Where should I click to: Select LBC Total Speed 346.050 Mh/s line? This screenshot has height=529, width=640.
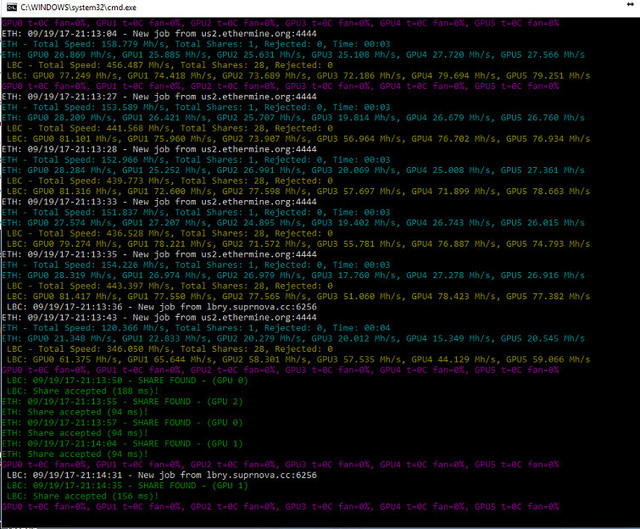(170, 349)
